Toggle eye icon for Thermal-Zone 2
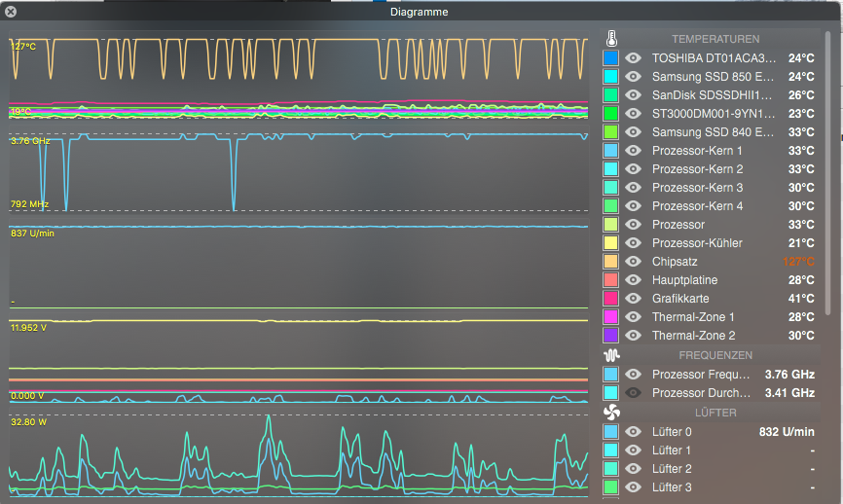Viewport: 843px width, 504px height. [x=634, y=336]
